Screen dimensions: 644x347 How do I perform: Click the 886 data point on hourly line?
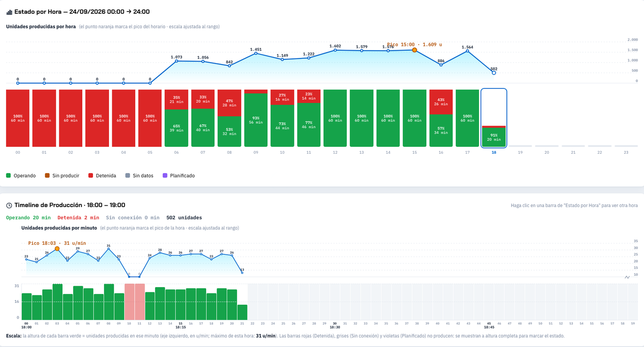point(441,65)
